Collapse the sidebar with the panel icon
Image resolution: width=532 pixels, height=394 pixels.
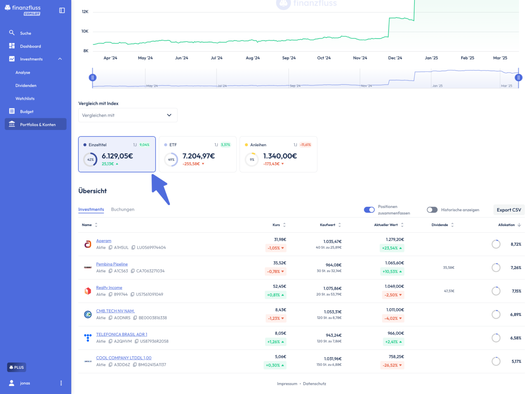coord(62,11)
